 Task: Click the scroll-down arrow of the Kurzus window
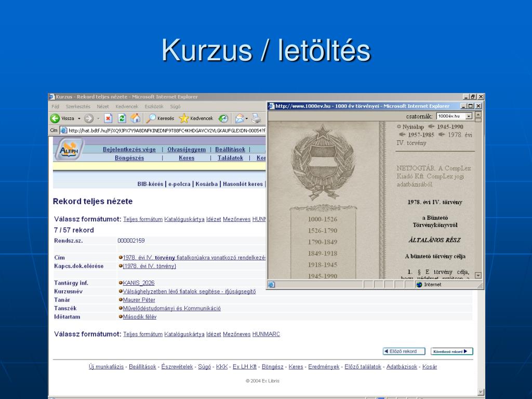(481, 392)
